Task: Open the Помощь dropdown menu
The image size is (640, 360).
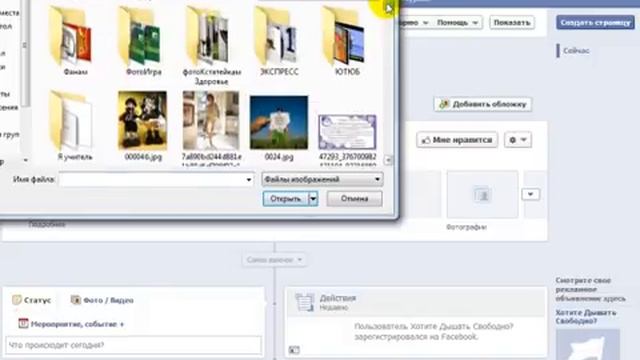Action: pyautogui.click(x=457, y=22)
